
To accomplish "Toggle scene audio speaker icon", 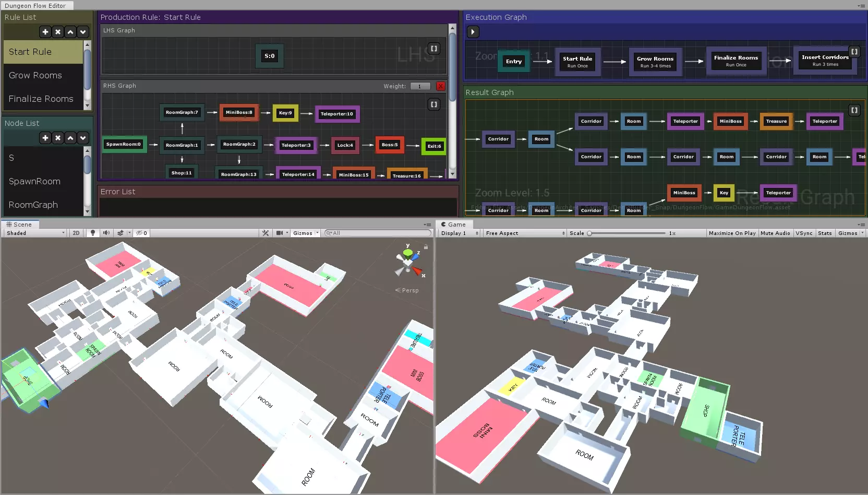I will point(106,233).
